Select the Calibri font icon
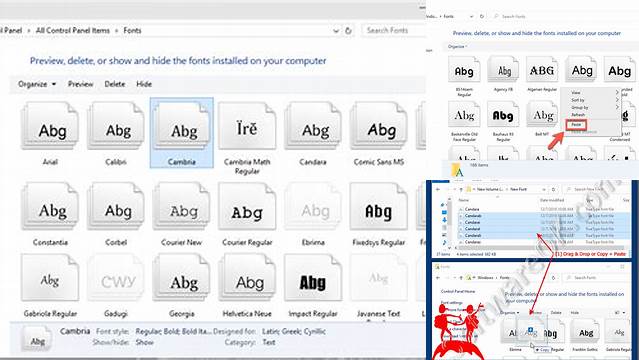 pos(116,126)
